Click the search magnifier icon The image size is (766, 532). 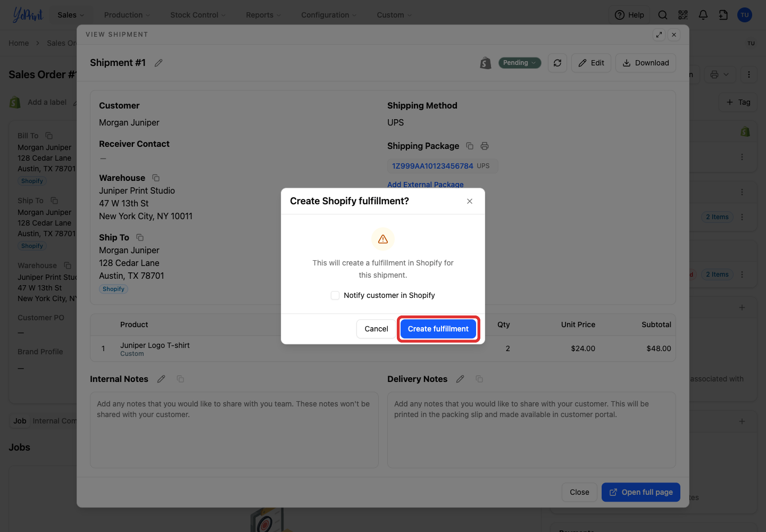[x=663, y=15]
